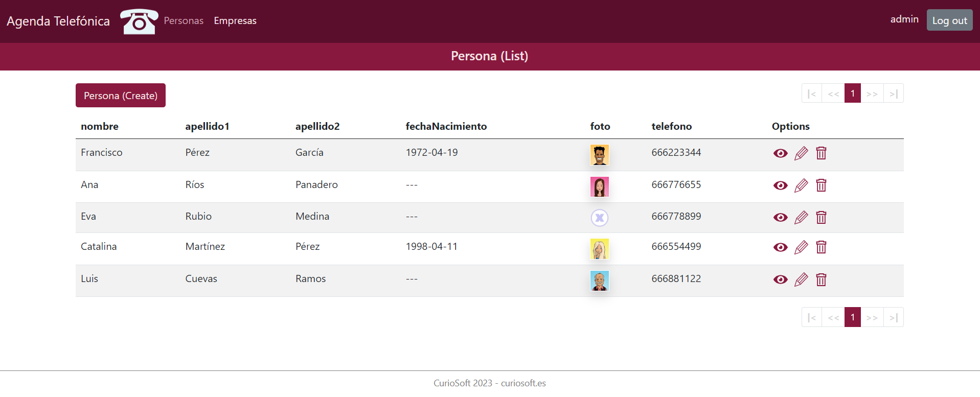This screenshot has height=397, width=980.
Task: Edit Ana Ríos using the pencil icon
Action: click(801, 185)
